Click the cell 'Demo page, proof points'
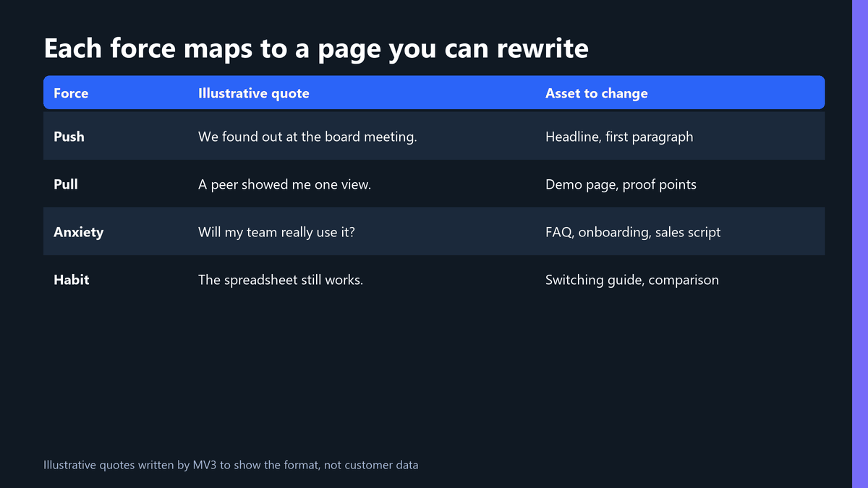The width and height of the screenshot is (868, 488). (621, 184)
